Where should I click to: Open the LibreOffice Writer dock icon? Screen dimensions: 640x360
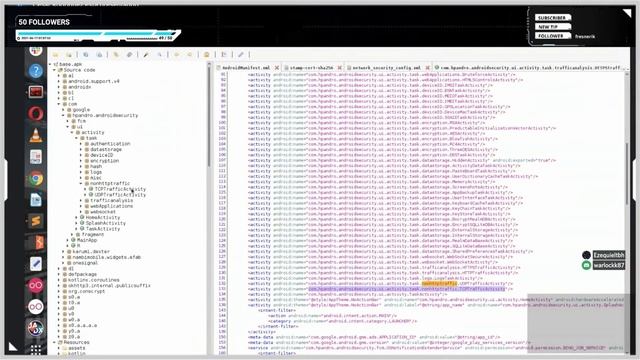pyautogui.click(x=36, y=200)
